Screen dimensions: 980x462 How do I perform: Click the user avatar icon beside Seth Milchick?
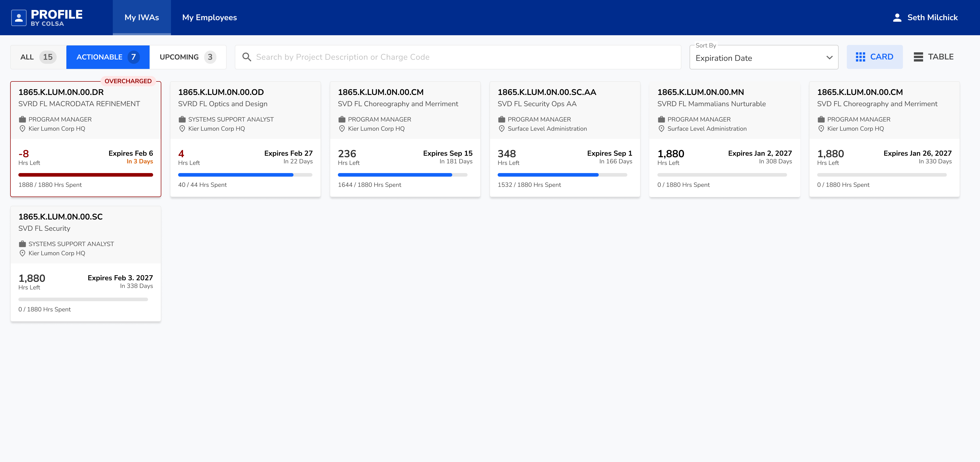897,18
